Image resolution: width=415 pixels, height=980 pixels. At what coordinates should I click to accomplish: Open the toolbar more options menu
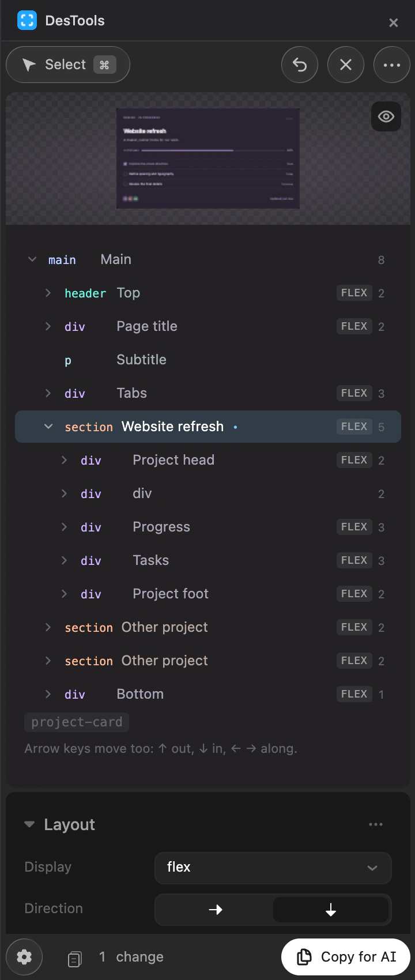392,65
